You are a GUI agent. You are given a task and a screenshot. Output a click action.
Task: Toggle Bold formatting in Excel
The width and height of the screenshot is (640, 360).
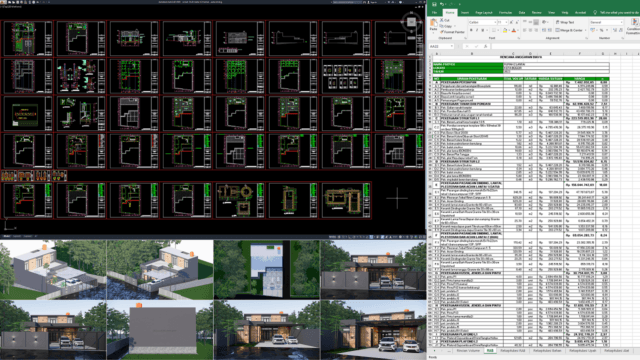click(x=471, y=30)
